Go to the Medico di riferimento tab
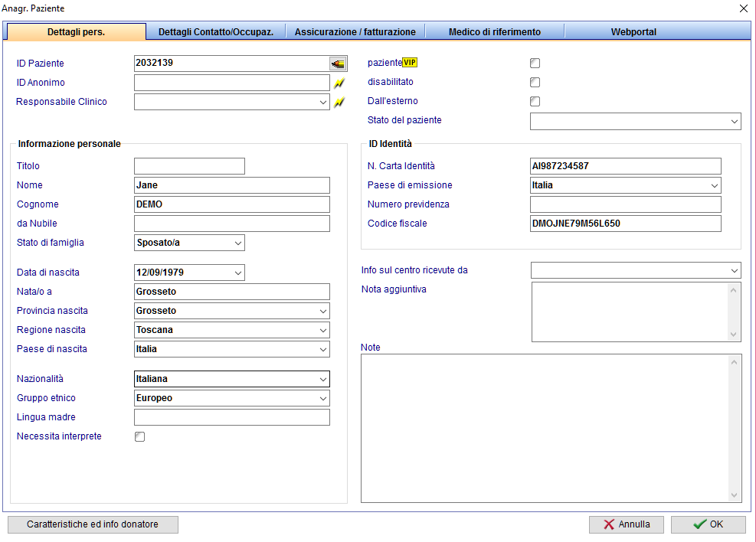Screen dimensions: 756x542 point(495,32)
